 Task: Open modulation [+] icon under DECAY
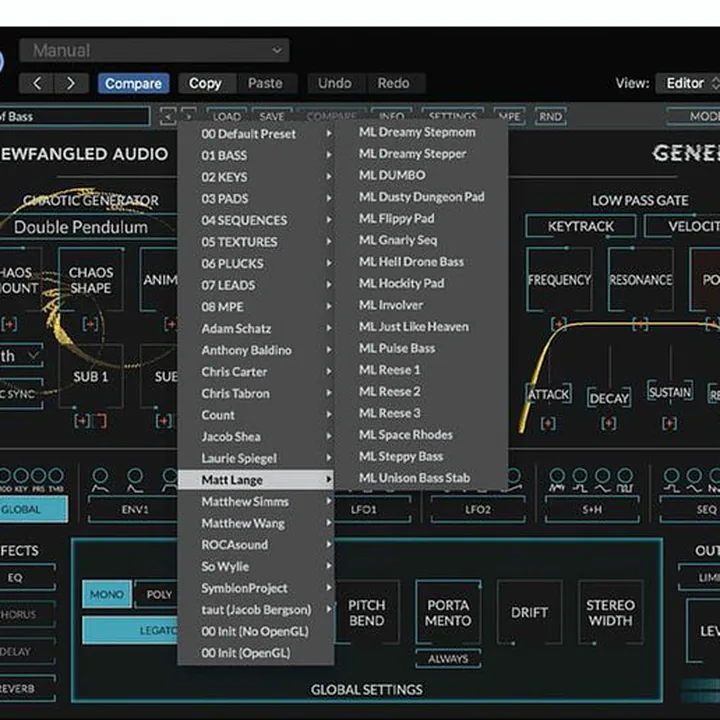click(x=608, y=423)
